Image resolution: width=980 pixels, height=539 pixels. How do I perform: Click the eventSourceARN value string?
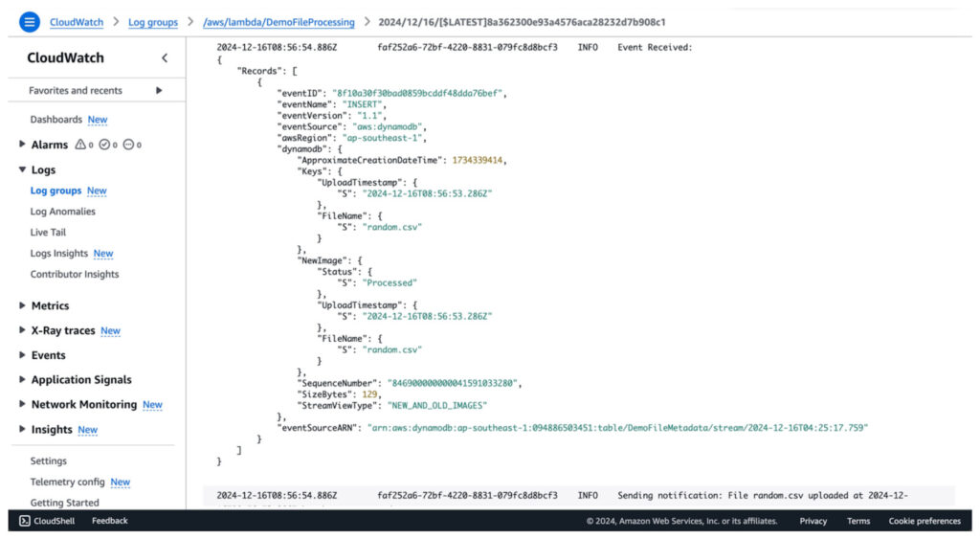pos(617,428)
